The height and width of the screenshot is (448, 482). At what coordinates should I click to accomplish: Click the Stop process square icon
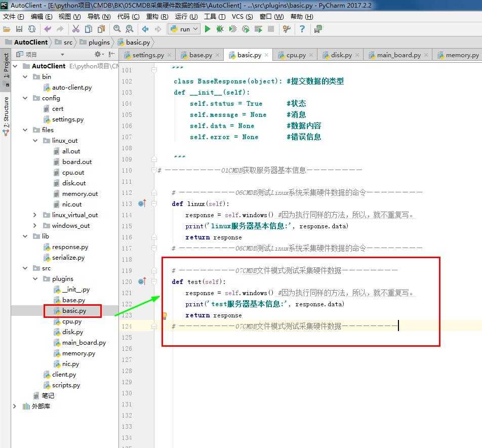pyautogui.click(x=271, y=29)
